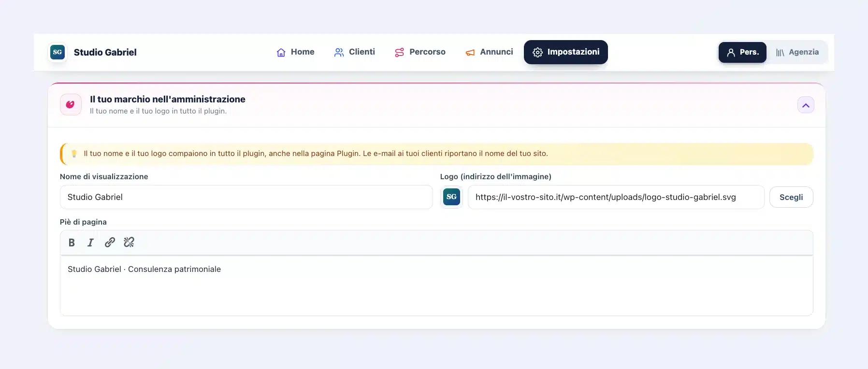Click the Scegli button

coord(791,197)
